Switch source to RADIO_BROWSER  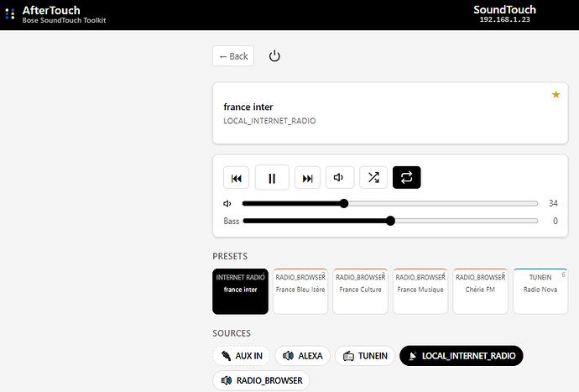tap(261, 380)
